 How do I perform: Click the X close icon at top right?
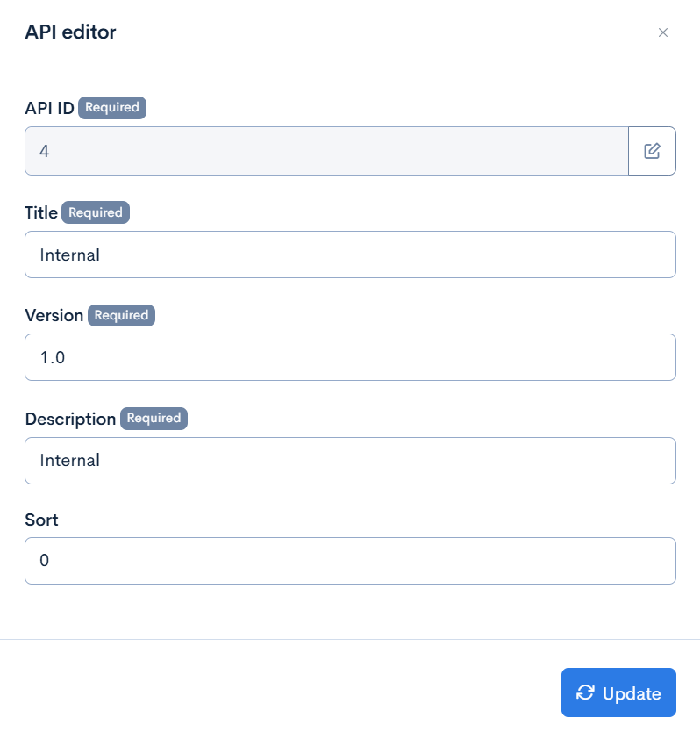[x=664, y=32]
